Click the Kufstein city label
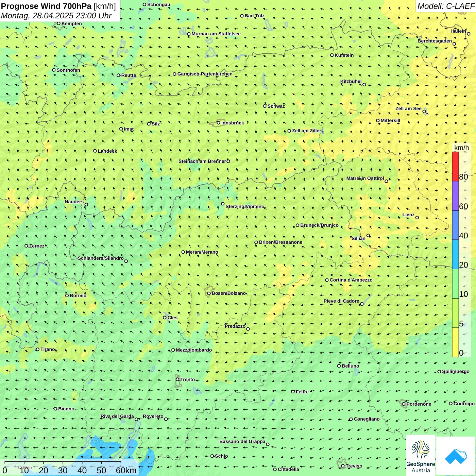The image size is (476, 476). [344, 55]
